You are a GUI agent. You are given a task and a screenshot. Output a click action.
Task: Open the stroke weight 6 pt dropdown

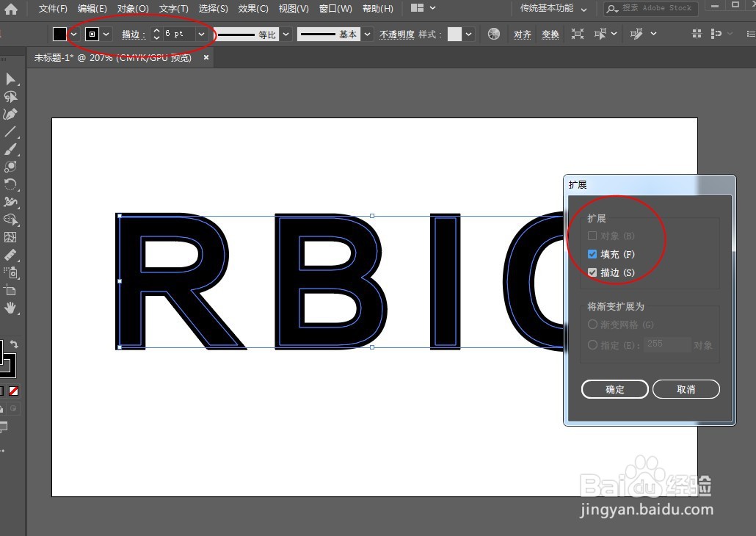[x=202, y=35]
